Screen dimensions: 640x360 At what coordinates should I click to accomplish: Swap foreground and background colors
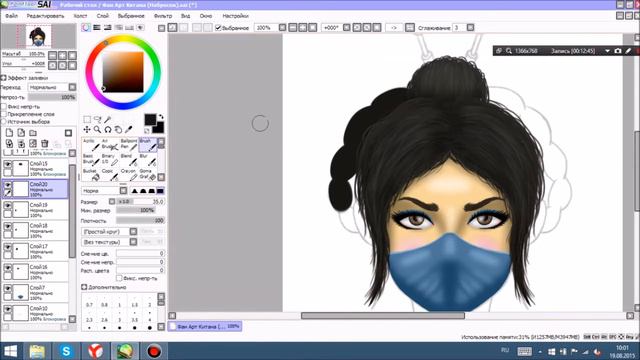coord(161,117)
